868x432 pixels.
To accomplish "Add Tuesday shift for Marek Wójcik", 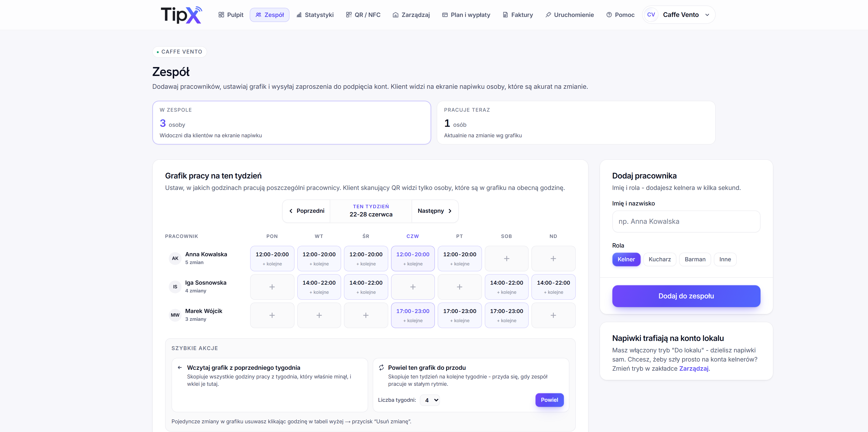I will click(319, 315).
